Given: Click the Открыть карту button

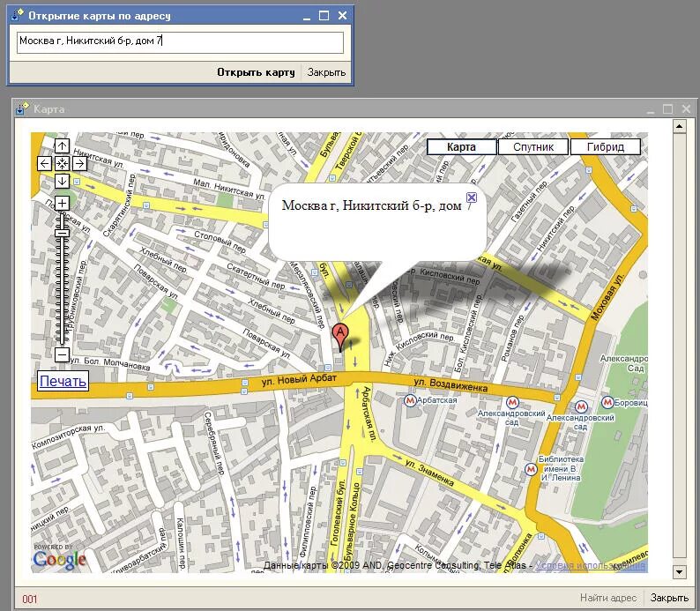Looking at the screenshot, I should coord(256,72).
